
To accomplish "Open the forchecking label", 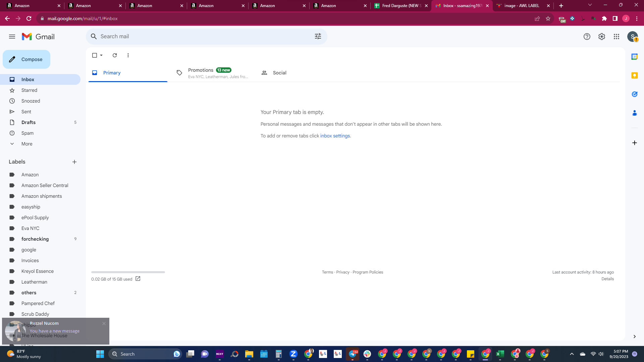I will pos(40,239).
